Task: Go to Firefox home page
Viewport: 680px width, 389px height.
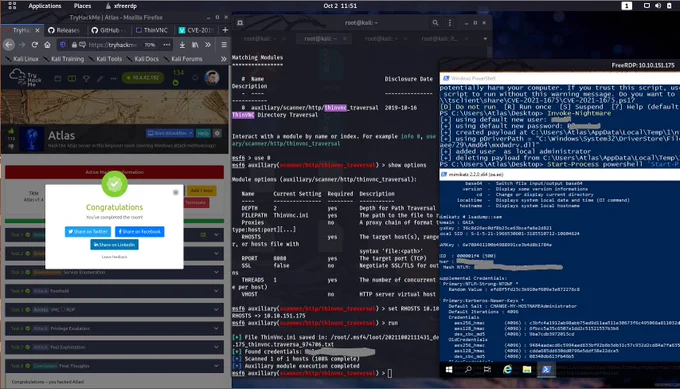Action: [x=47, y=44]
